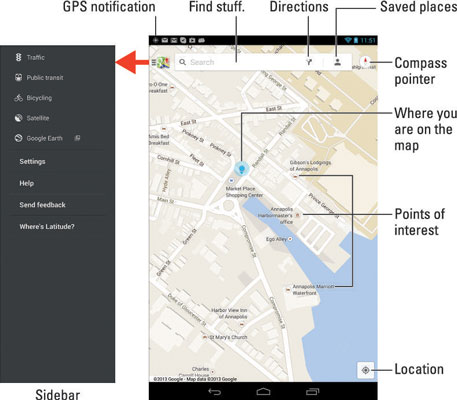
Task: Tap the Android Back navigation icon
Action: coord(214,391)
